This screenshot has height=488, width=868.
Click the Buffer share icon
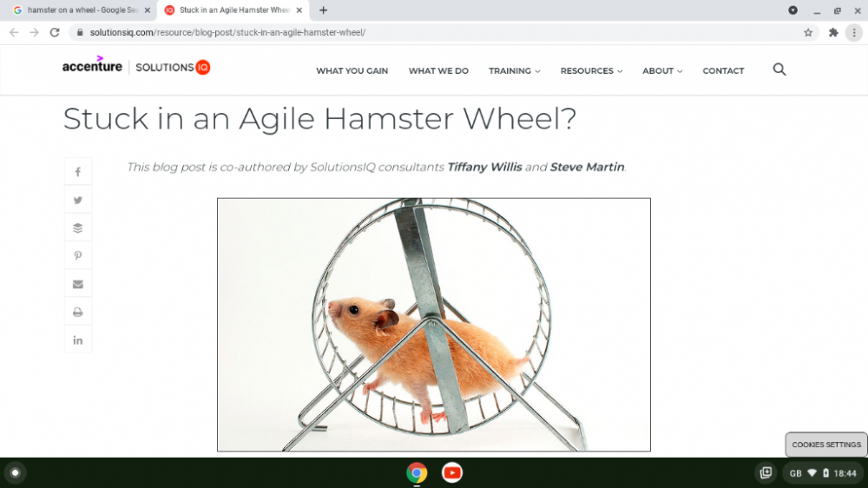tap(77, 228)
